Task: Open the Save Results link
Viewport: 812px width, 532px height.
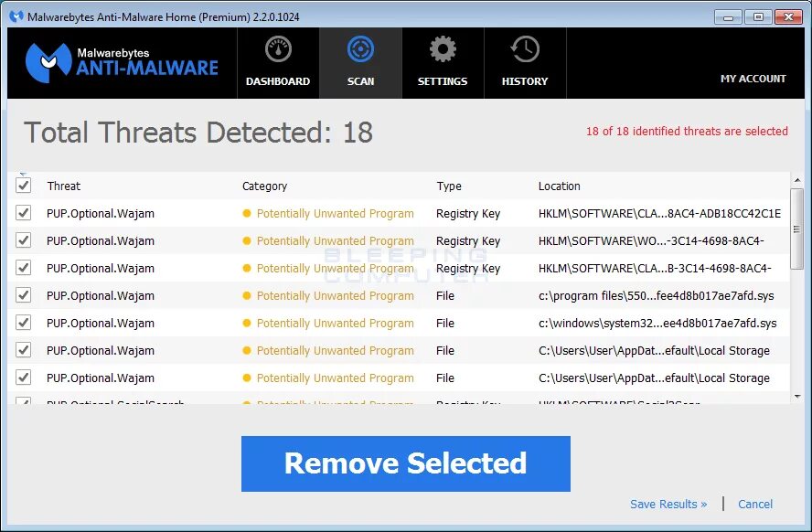Action: pos(668,504)
